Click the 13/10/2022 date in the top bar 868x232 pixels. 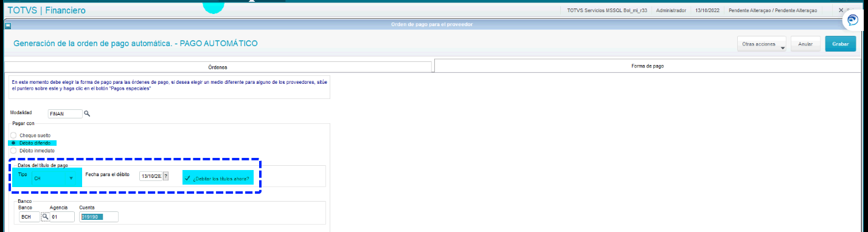click(x=707, y=10)
